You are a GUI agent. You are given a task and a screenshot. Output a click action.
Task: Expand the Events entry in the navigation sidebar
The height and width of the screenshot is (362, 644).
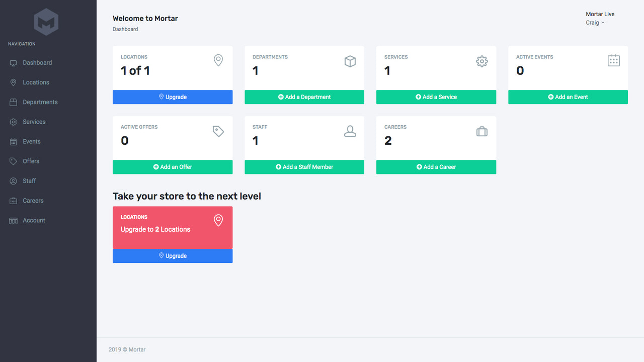click(x=32, y=141)
